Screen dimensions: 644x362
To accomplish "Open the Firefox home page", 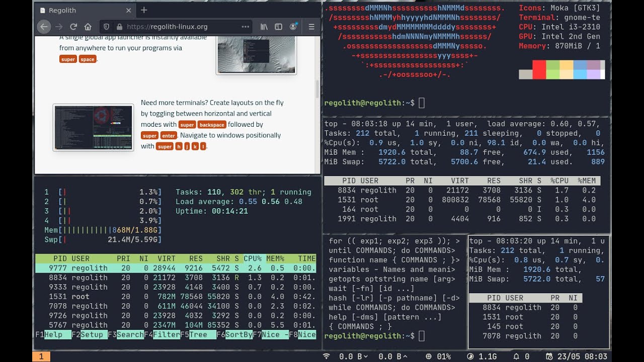I will click(x=88, y=27).
